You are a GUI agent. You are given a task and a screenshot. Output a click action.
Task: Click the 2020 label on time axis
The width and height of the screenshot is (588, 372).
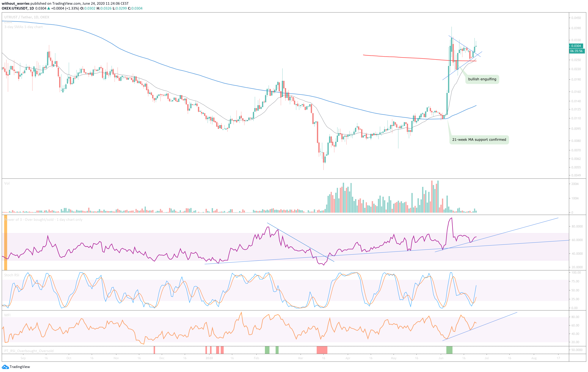(209, 358)
